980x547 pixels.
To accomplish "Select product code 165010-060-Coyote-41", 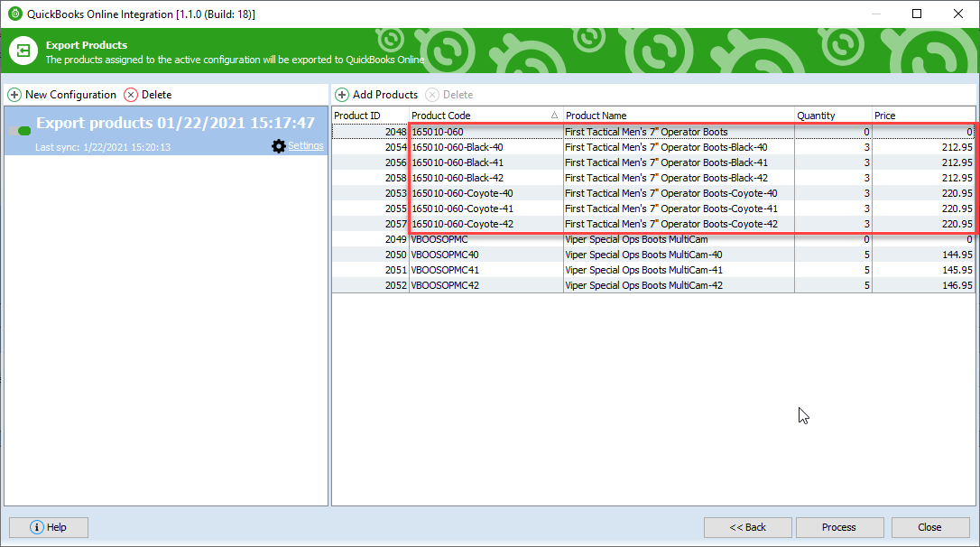I will coord(462,209).
